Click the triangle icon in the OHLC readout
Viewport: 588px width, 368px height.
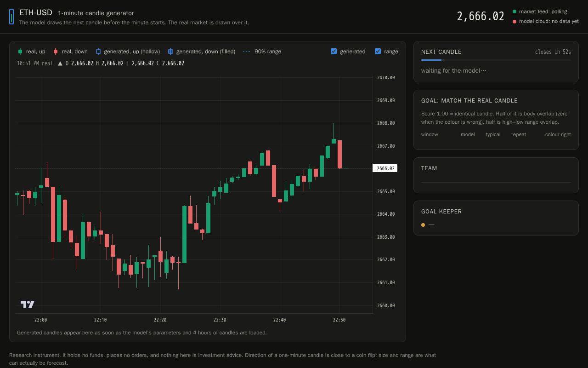[x=60, y=63]
